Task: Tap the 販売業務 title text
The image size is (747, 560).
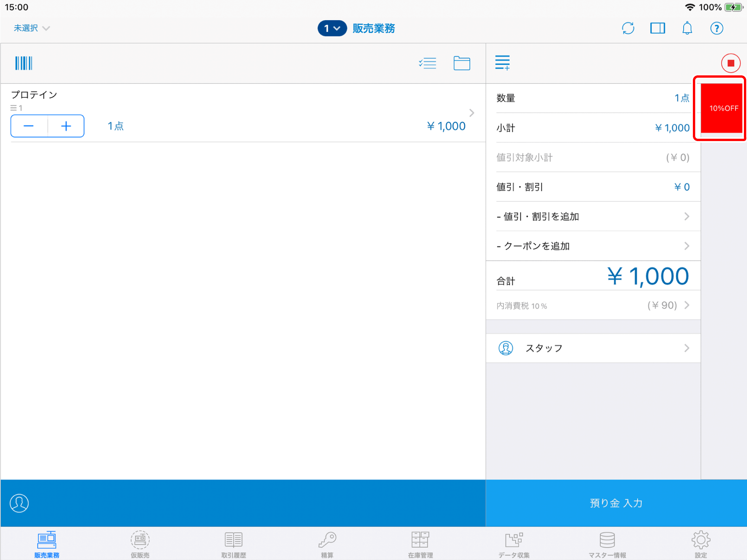Action: click(373, 28)
